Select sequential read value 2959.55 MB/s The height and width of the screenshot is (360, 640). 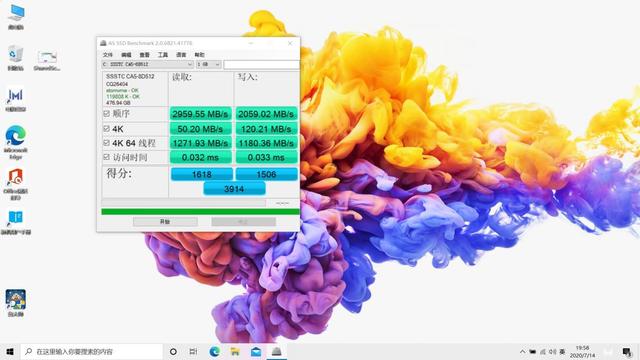pyautogui.click(x=200, y=114)
